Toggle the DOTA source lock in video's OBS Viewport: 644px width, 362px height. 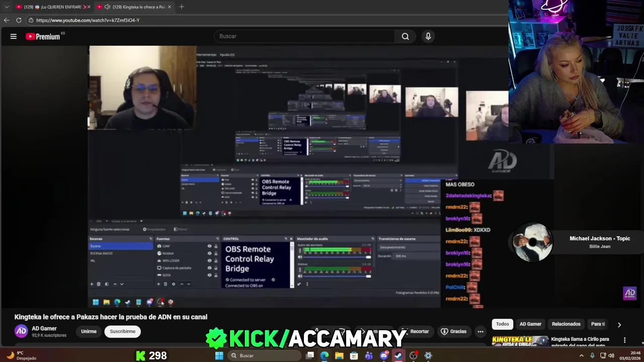point(216,275)
